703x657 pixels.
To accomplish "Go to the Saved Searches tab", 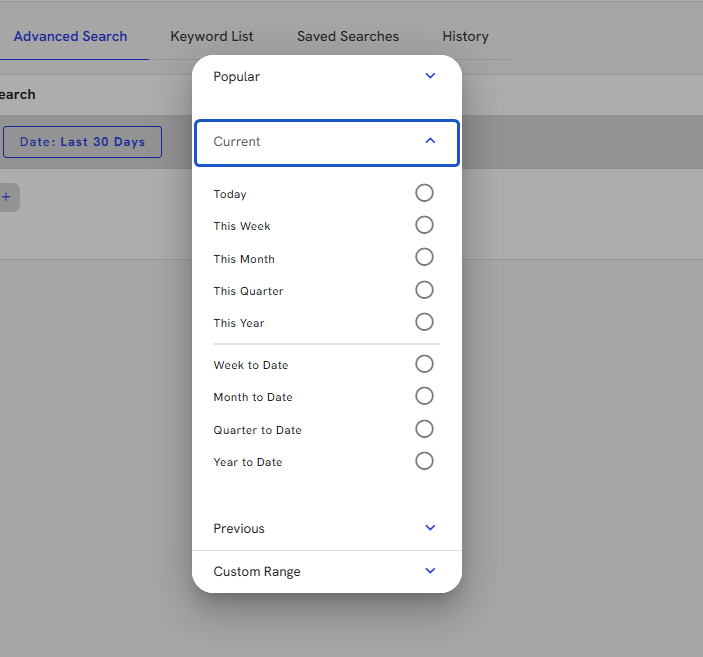I will (348, 36).
